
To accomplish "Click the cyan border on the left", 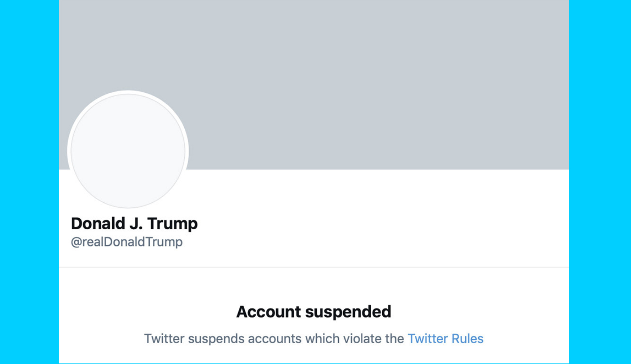I will (x=29, y=182).
